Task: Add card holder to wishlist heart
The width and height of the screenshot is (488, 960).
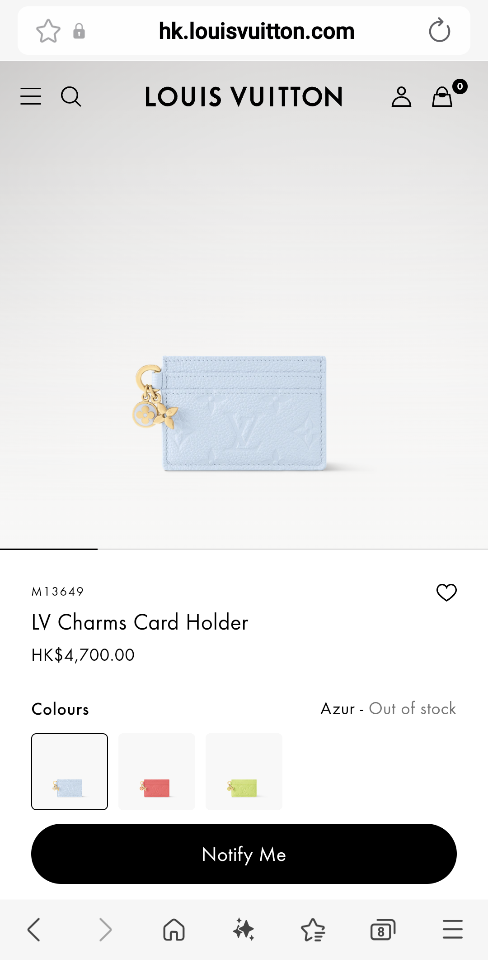Action: click(446, 592)
